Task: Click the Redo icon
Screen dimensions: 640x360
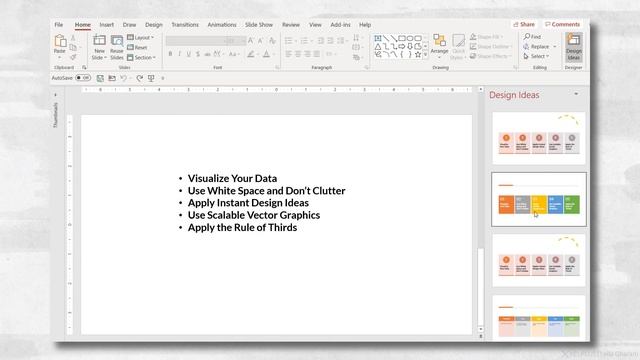Action: pos(139,78)
